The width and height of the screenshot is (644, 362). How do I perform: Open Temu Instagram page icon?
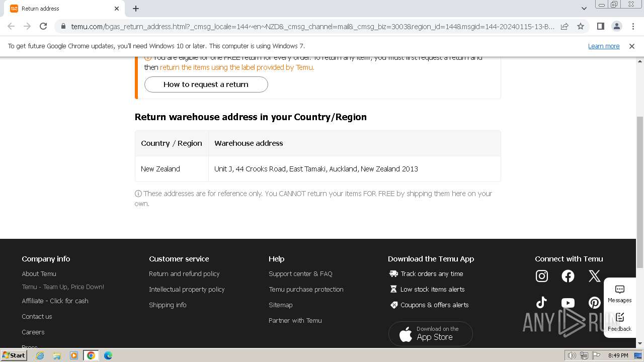(541, 276)
